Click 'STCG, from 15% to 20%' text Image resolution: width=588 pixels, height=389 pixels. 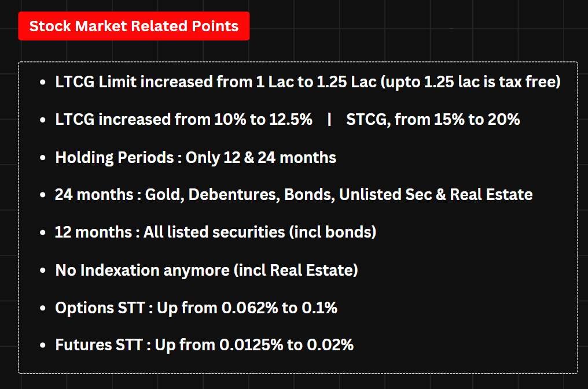click(x=433, y=120)
